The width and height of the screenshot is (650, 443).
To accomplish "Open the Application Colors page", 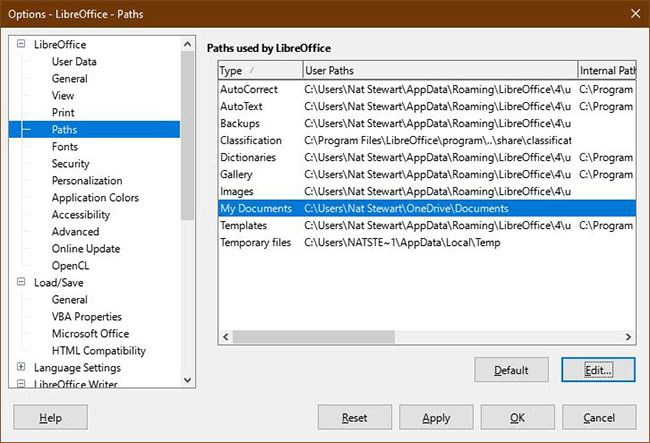I will point(95,198).
